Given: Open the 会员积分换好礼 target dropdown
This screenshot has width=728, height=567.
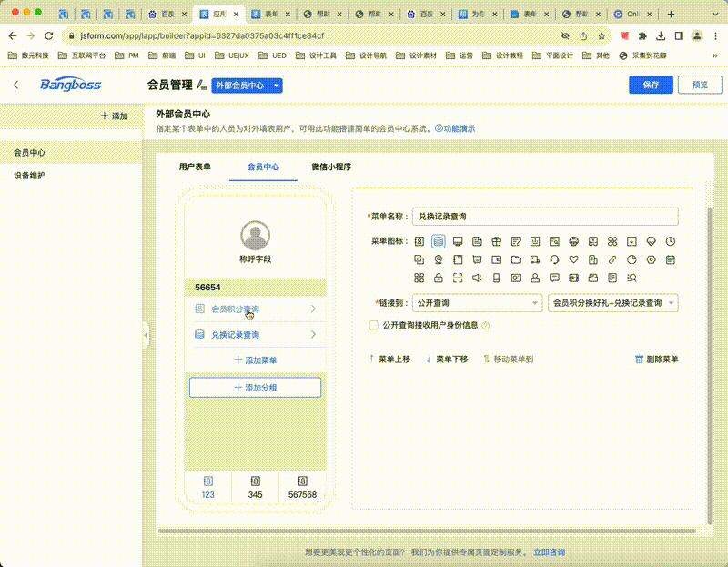Looking at the screenshot, I should tap(613, 303).
